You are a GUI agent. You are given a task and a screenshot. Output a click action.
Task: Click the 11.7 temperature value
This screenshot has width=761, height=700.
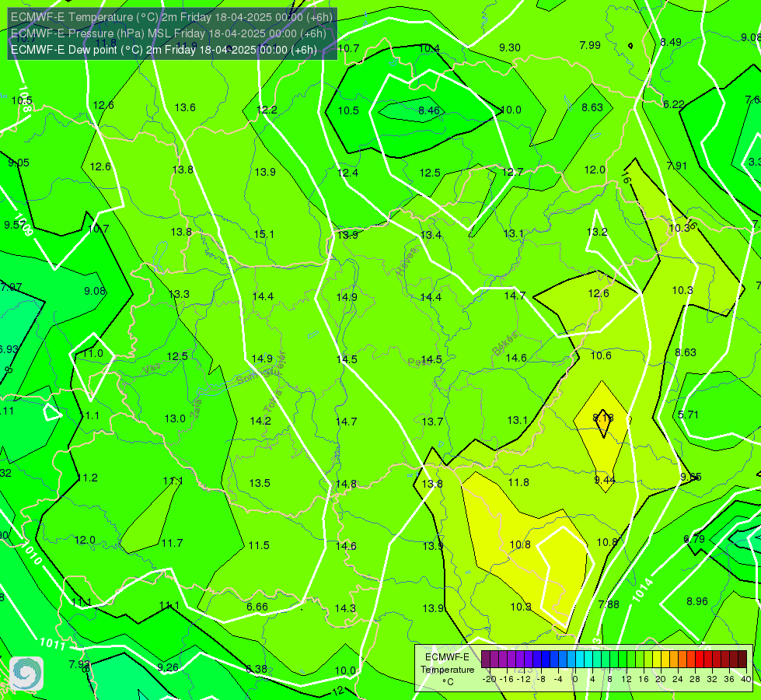(x=173, y=543)
